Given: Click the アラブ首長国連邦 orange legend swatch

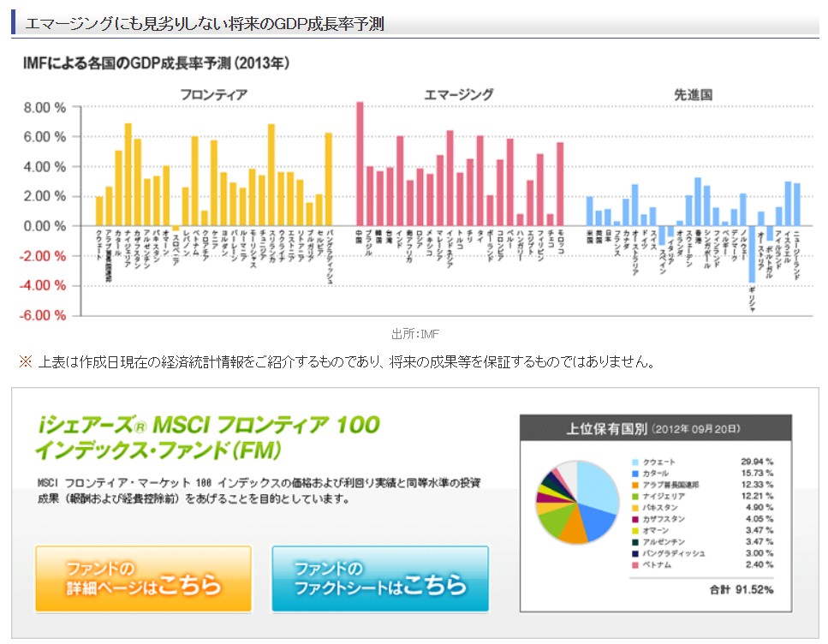Looking at the screenshot, I should (635, 485).
